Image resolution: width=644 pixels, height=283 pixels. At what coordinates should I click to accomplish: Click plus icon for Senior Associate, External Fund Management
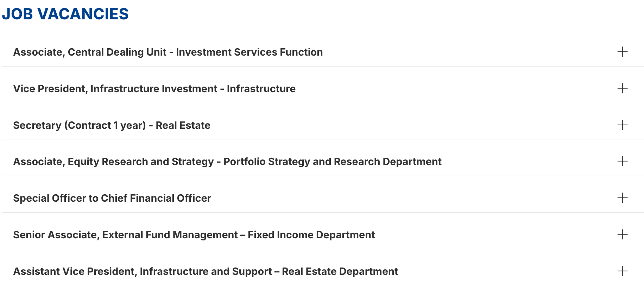pyautogui.click(x=622, y=234)
